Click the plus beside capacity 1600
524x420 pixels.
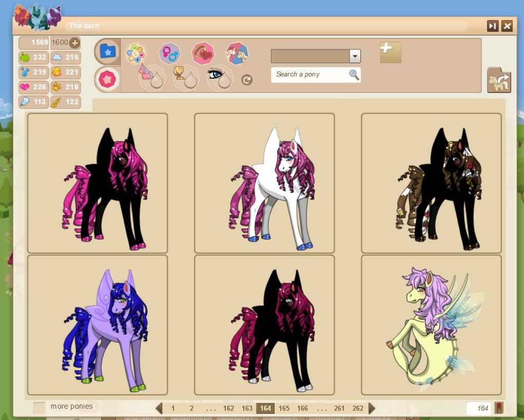click(x=75, y=43)
